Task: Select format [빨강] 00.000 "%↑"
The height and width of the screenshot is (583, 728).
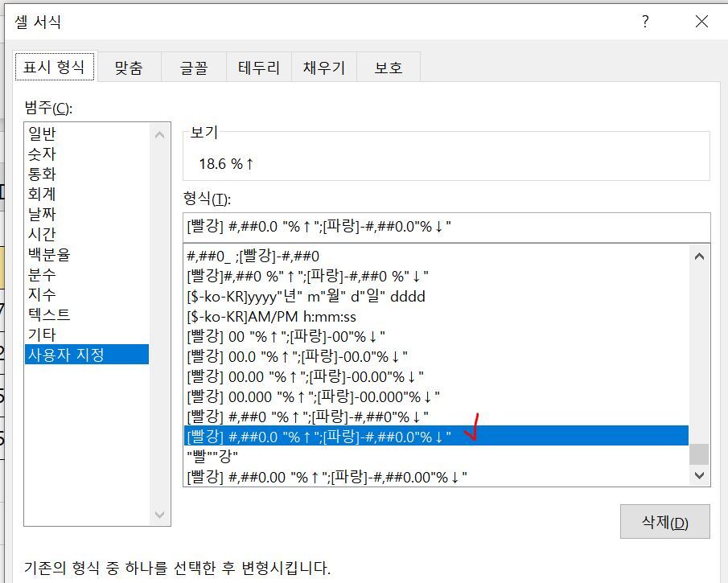Action: click(x=436, y=397)
